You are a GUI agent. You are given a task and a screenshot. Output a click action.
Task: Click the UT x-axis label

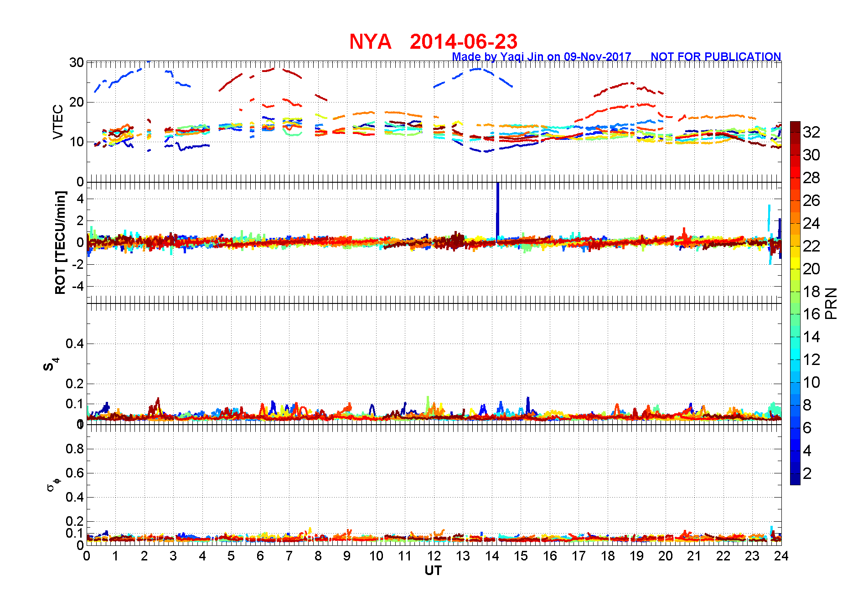[x=433, y=571]
